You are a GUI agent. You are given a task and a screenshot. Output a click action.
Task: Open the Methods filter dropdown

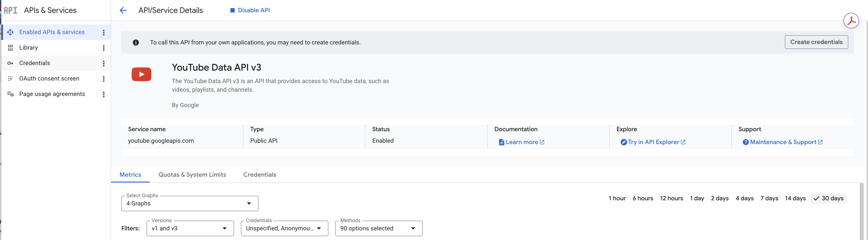[x=379, y=229]
